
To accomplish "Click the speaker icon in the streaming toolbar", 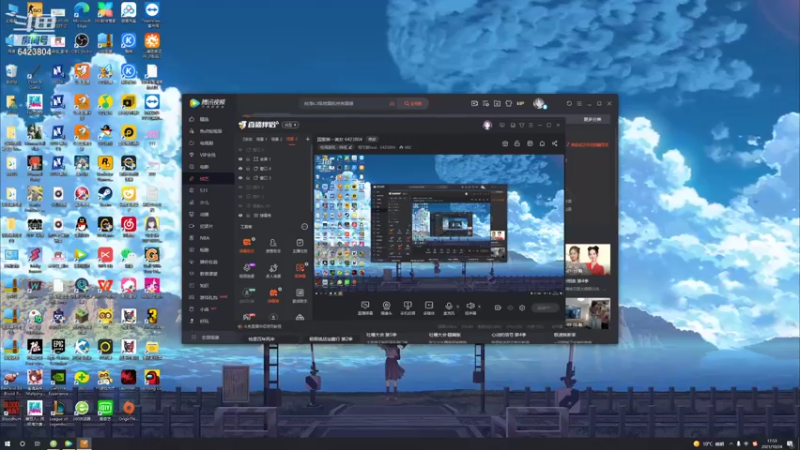I will click(x=470, y=307).
